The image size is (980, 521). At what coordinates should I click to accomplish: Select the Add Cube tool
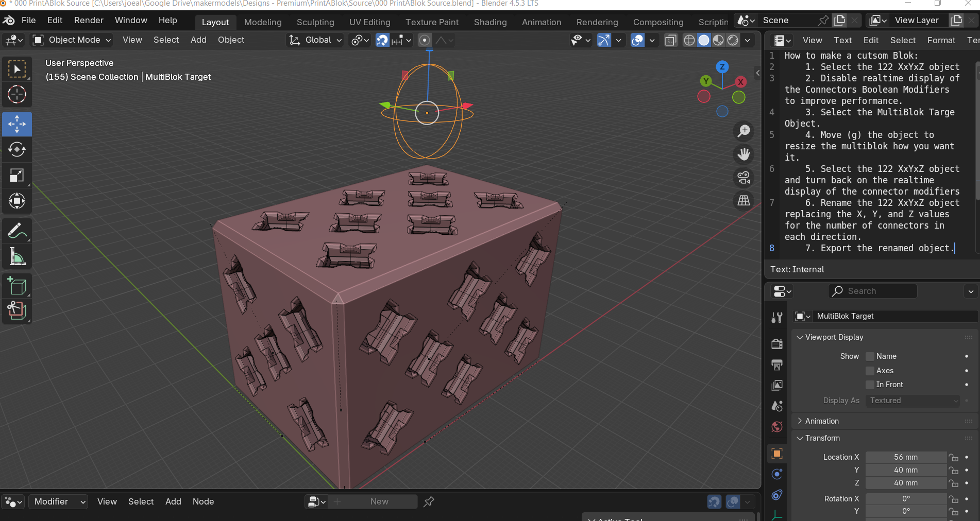[17, 286]
